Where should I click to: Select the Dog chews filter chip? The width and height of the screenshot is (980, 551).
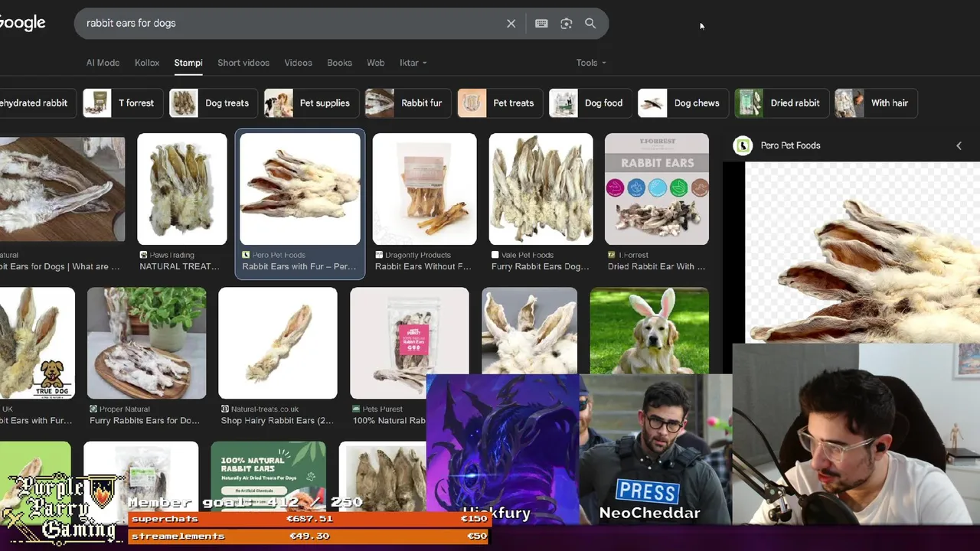(x=683, y=103)
